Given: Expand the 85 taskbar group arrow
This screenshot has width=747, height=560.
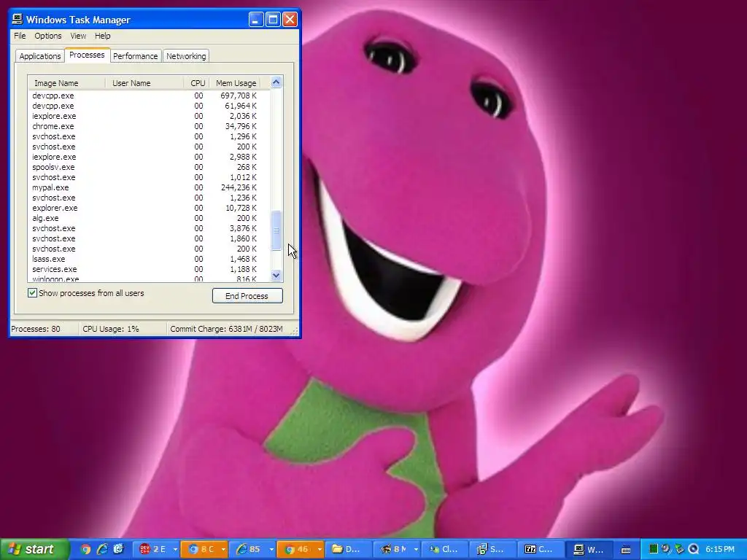Looking at the screenshot, I should pos(271,550).
